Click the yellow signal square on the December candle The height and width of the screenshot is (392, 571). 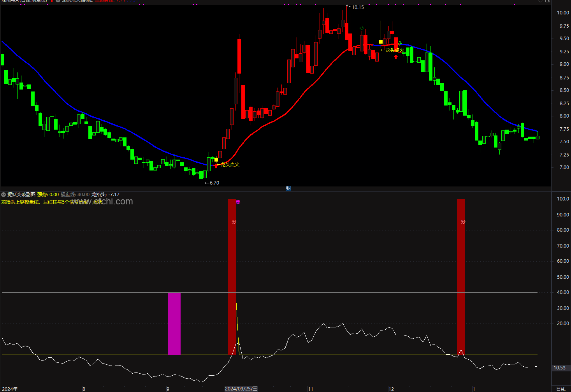coord(381,42)
